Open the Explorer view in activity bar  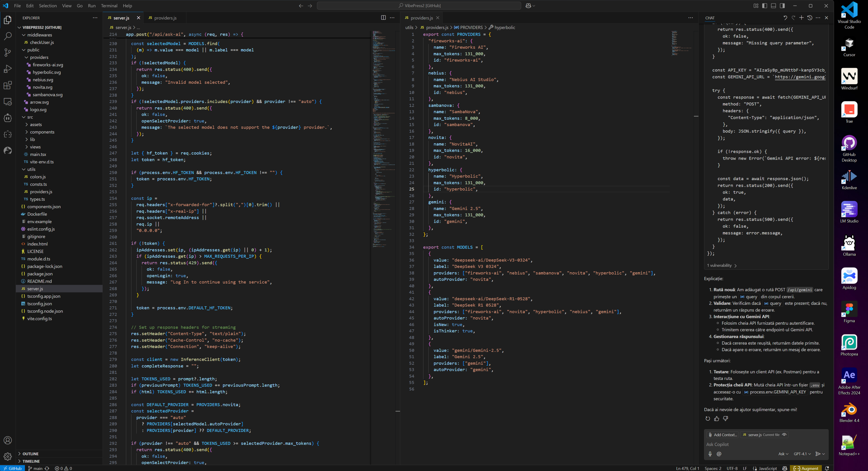coord(8,20)
